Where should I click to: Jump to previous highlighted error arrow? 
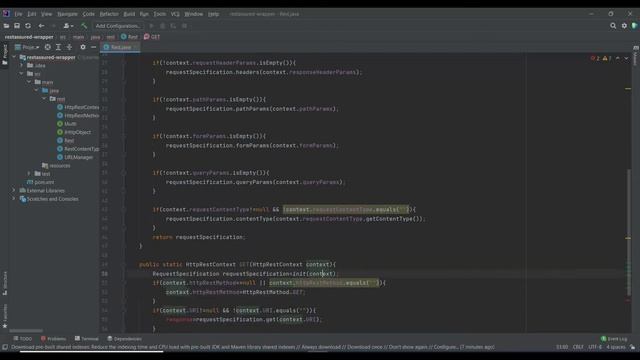tap(618, 58)
